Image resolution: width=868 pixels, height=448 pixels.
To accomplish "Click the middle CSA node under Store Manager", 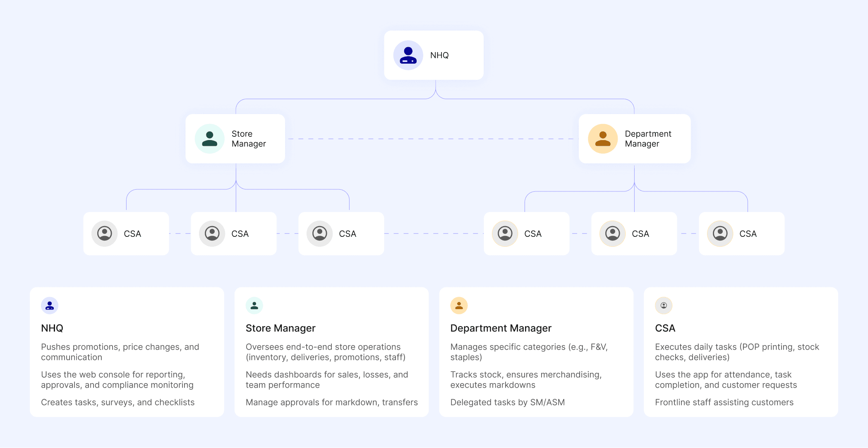I will pyautogui.click(x=234, y=234).
